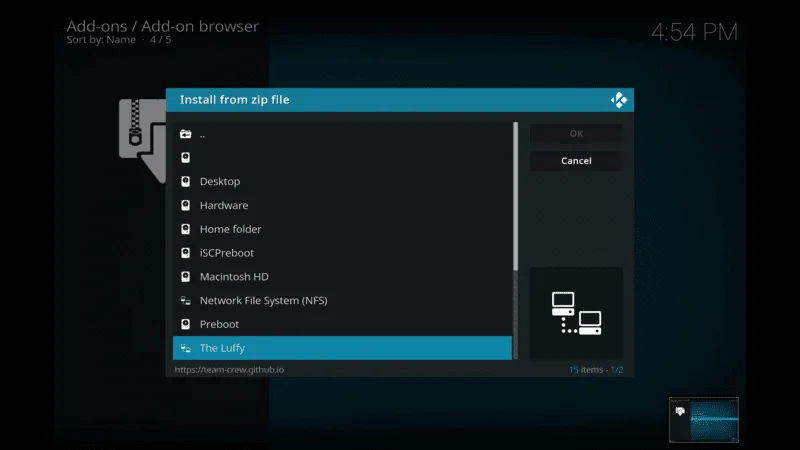
Task: Click the Kodi logo in dialog header
Action: click(618, 100)
